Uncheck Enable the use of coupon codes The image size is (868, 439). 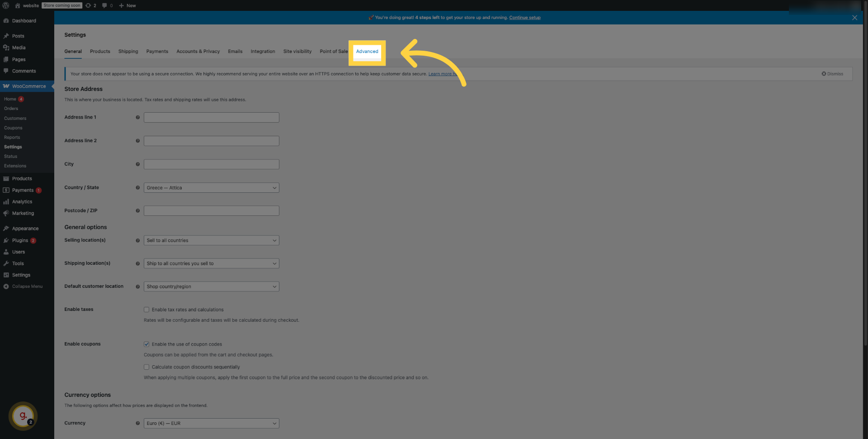coord(146,344)
